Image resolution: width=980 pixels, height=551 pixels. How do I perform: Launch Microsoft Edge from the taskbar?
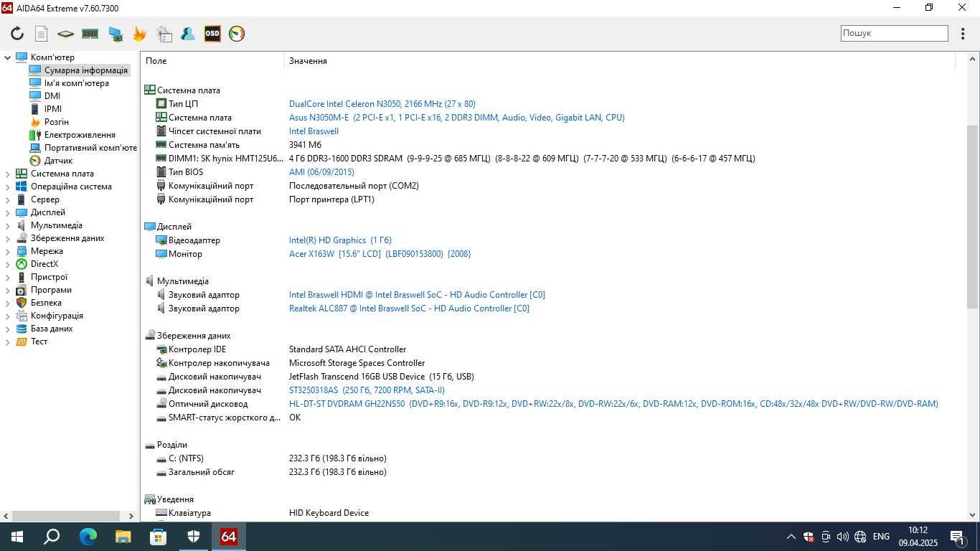88,537
